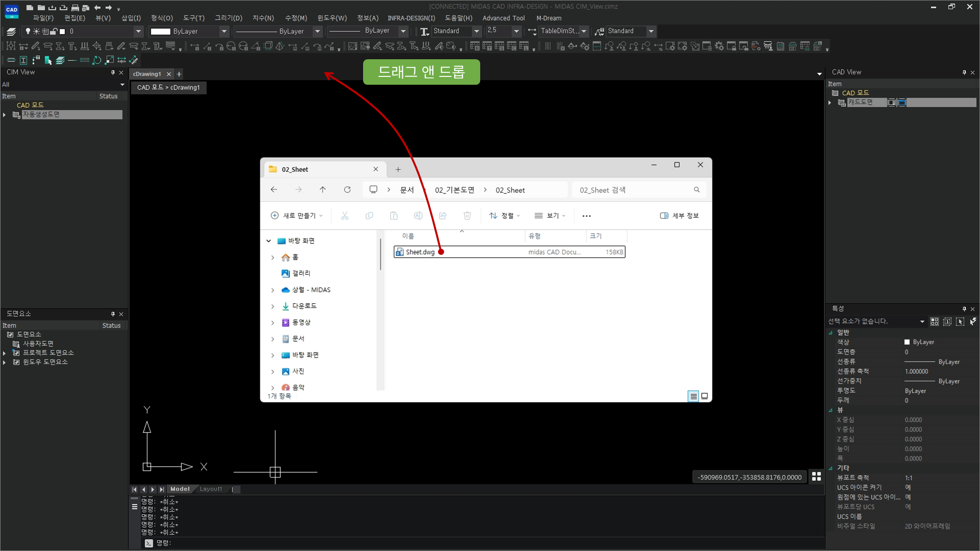Click the Multileader style icon before Standard
The width and height of the screenshot is (980, 551).
point(599,31)
